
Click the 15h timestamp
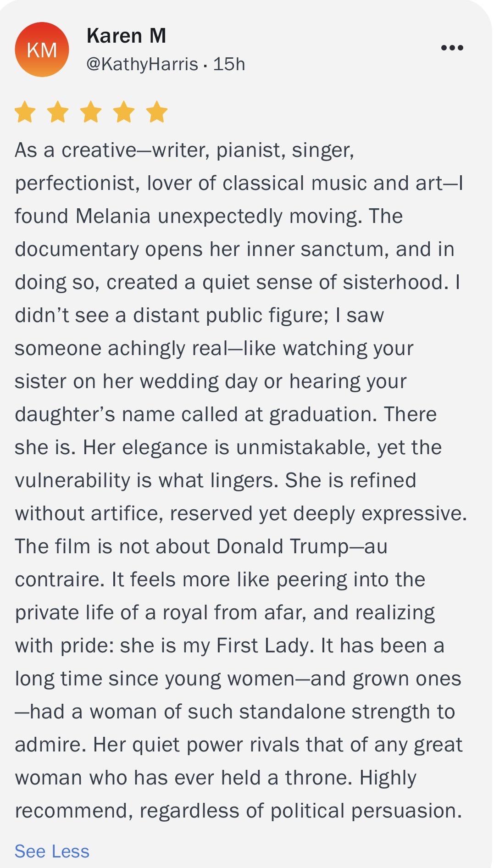point(229,64)
